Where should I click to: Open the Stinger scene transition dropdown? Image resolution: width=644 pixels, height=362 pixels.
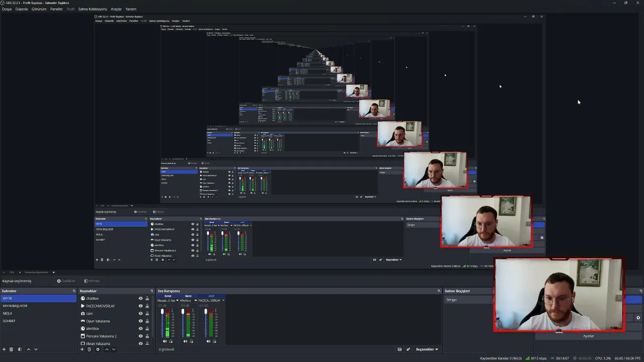click(x=469, y=300)
